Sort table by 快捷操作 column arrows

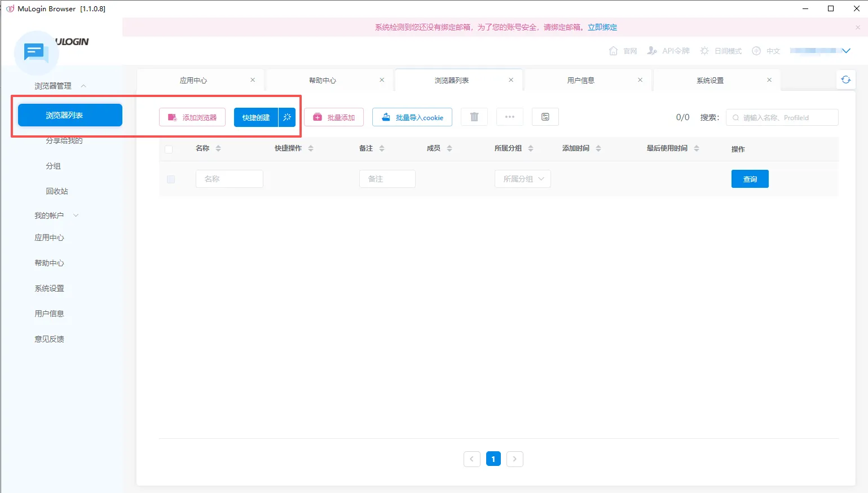pyautogui.click(x=311, y=148)
